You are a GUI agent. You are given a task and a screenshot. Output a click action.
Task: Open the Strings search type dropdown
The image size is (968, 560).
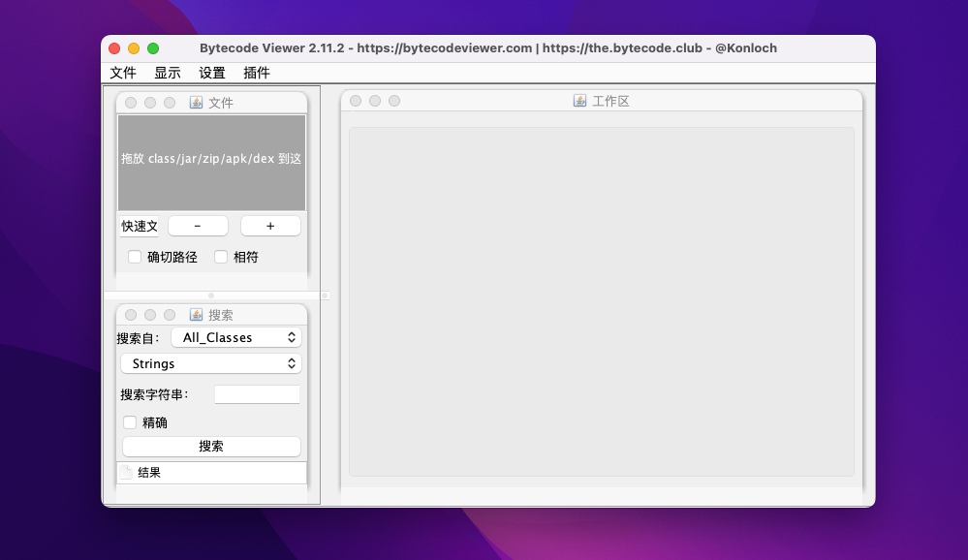(211, 363)
